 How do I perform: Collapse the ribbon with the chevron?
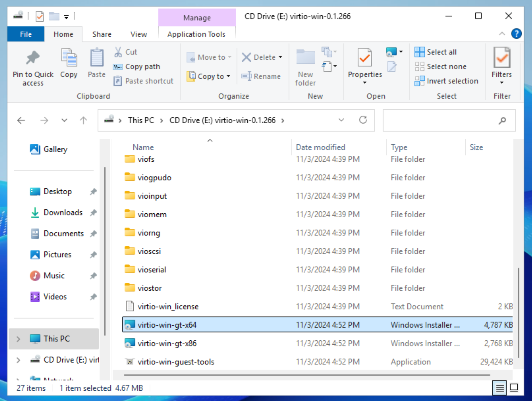[x=502, y=34]
